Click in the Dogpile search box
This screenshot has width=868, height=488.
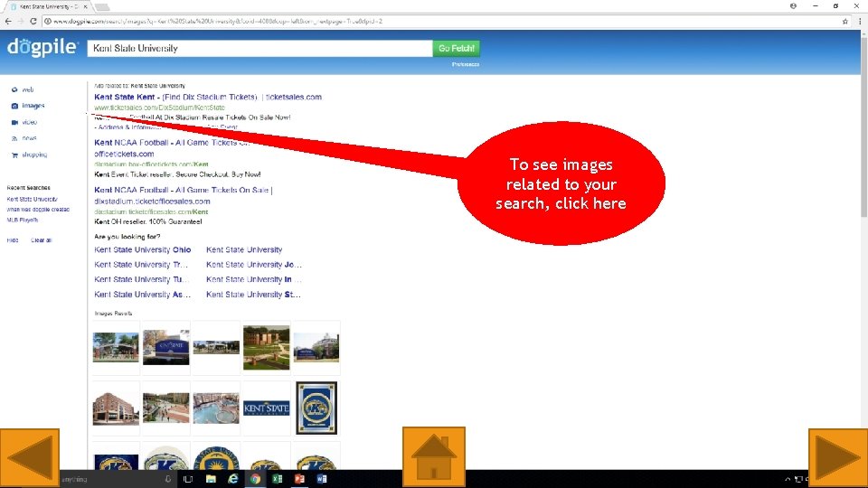click(259, 48)
